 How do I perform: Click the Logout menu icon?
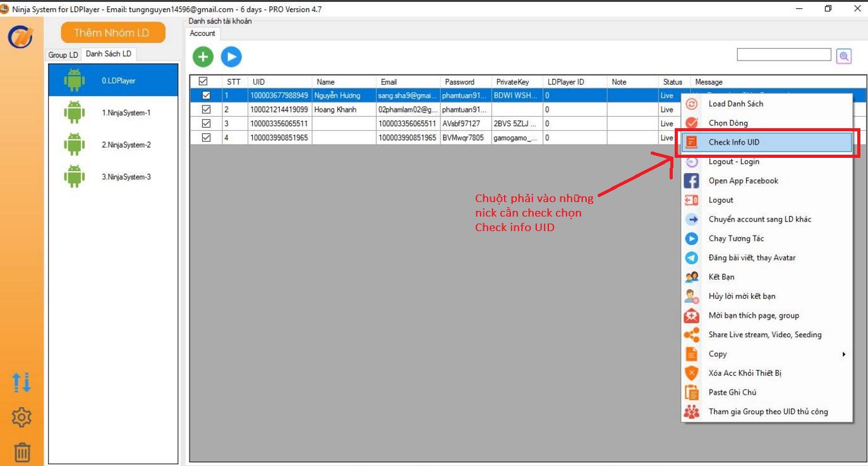pyautogui.click(x=692, y=200)
